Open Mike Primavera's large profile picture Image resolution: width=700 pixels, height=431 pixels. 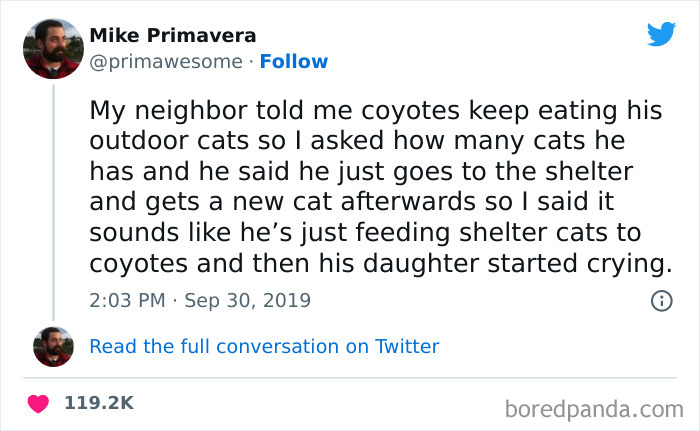53,48
